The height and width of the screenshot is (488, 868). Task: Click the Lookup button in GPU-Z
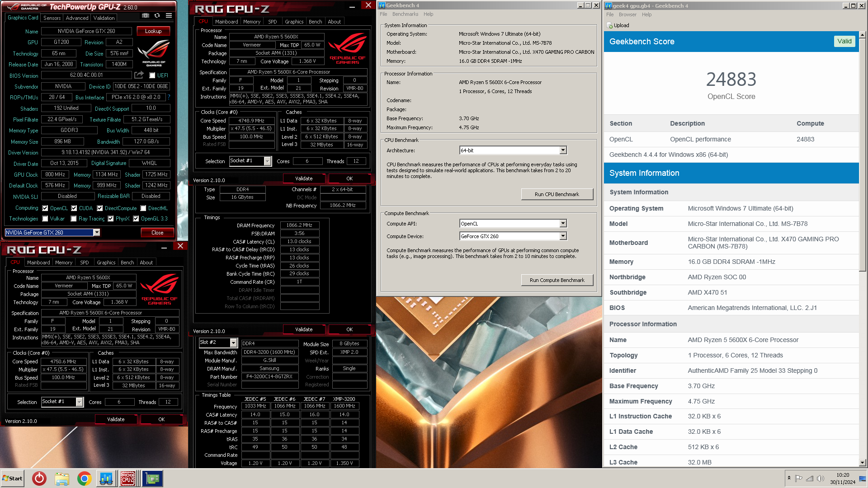click(153, 31)
